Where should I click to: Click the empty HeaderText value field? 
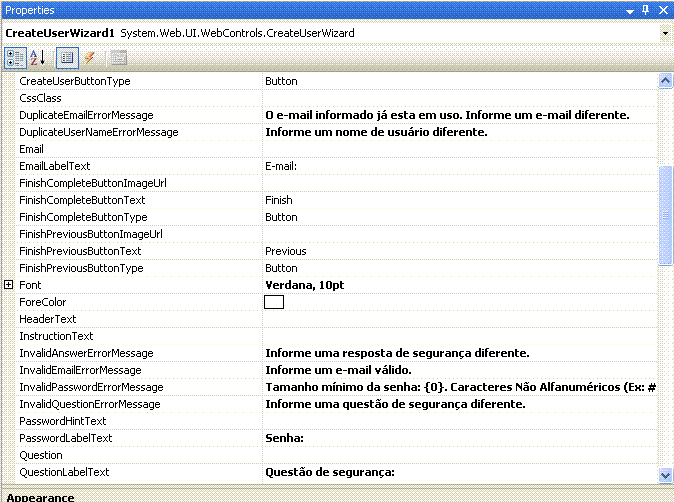pos(460,319)
